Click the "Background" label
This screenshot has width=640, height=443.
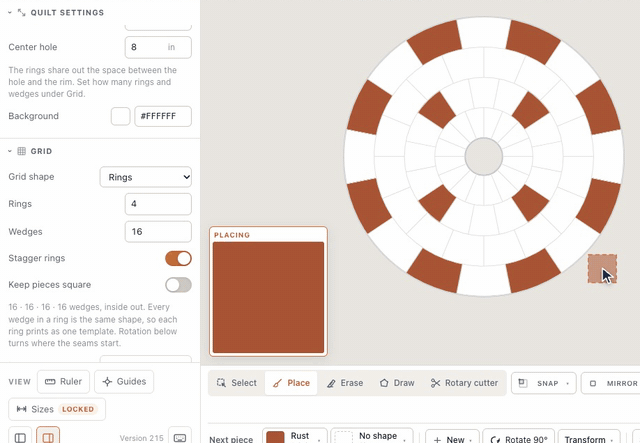coord(33,116)
